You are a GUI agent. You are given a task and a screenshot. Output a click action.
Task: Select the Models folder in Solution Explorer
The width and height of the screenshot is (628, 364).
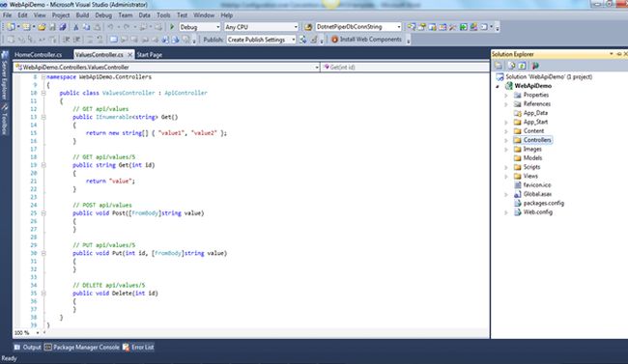pos(532,158)
